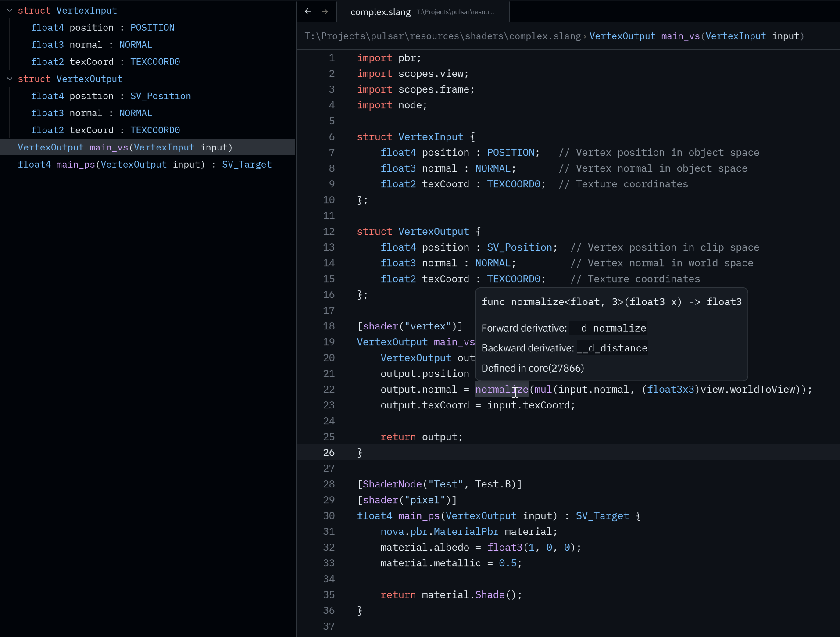Click main_ps declaration on line 30
840x637 pixels.
(x=499, y=515)
